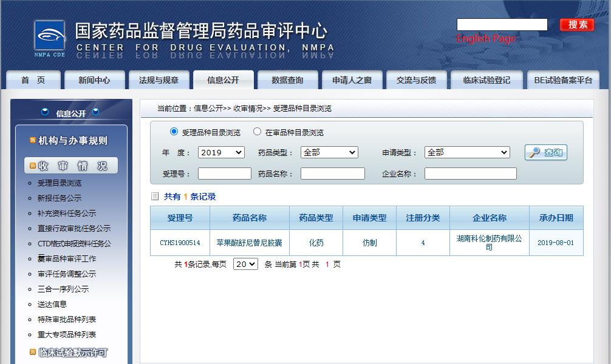Click the RSS icon beside 临床试验默示许可

pyautogui.click(x=33, y=352)
